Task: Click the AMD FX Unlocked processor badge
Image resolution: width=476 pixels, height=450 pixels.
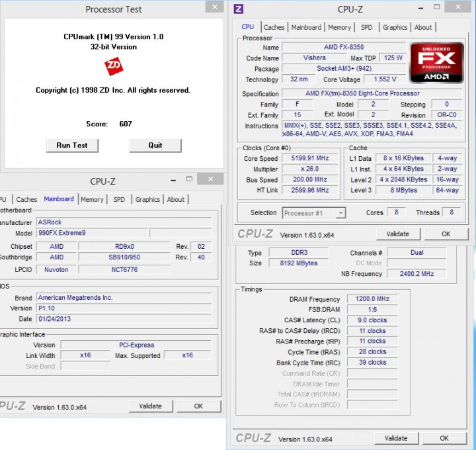Action: 436,64
